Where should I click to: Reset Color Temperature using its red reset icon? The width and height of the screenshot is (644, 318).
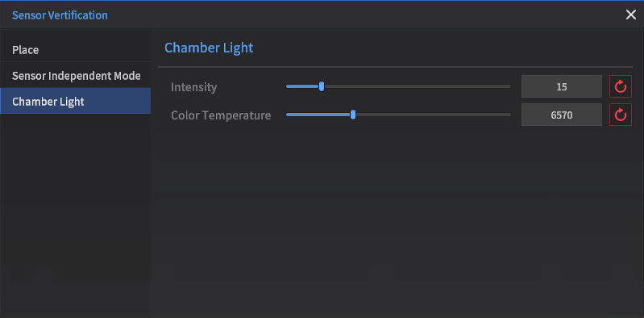620,115
